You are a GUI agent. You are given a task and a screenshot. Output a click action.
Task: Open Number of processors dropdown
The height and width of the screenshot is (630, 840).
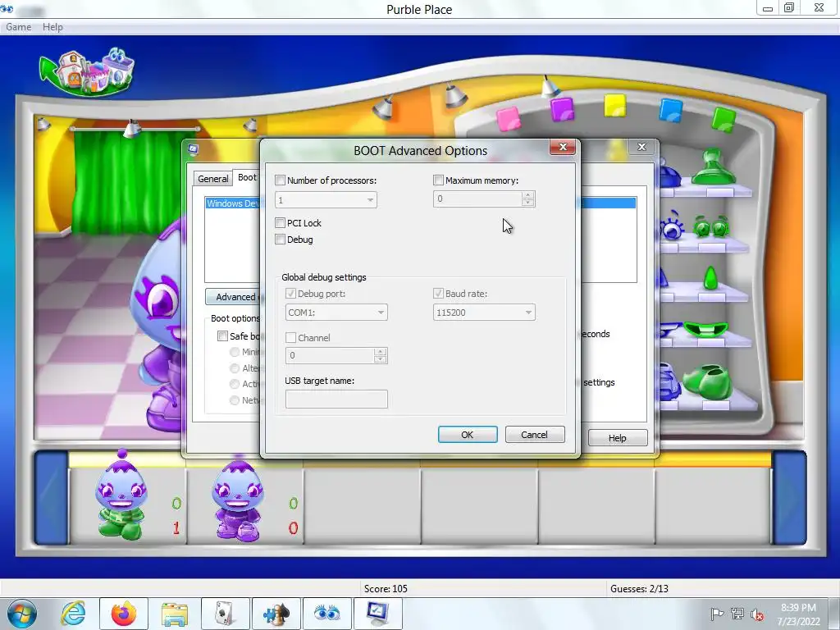coord(326,200)
